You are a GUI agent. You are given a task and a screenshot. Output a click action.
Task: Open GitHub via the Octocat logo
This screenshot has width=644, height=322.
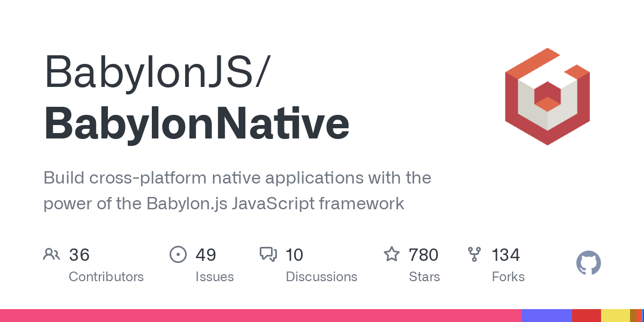click(x=588, y=262)
